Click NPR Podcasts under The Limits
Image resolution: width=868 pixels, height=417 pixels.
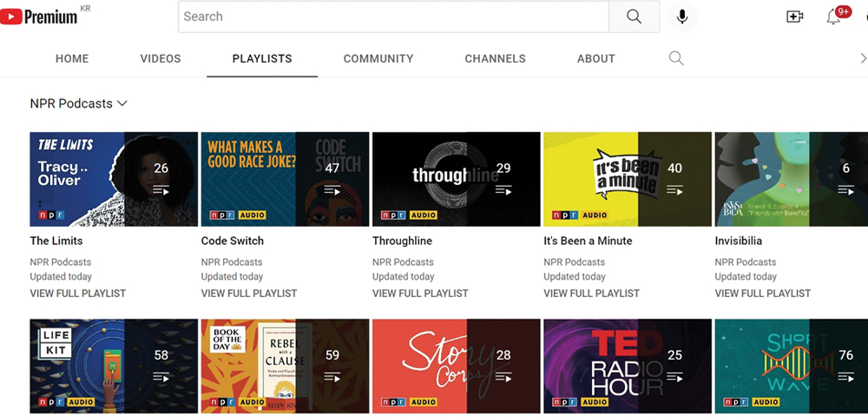pos(61,262)
